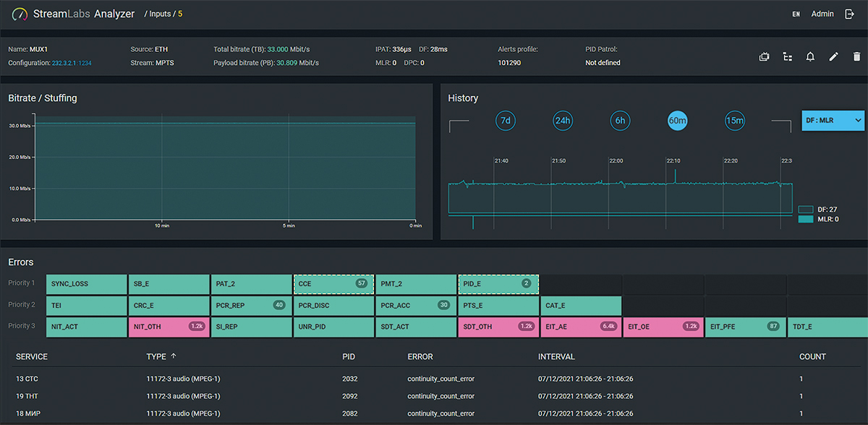Viewport: 868px width, 425px height.
Task: Select the SI_REP error tile
Action: (x=251, y=327)
